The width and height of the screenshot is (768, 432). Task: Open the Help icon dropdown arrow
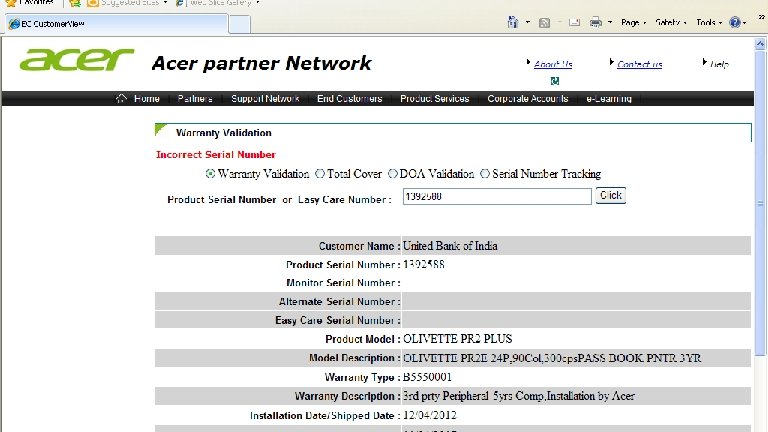pos(744,23)
